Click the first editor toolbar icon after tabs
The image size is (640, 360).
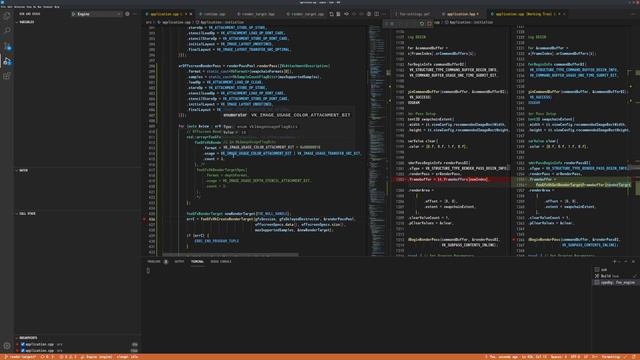tap(331, 14)
